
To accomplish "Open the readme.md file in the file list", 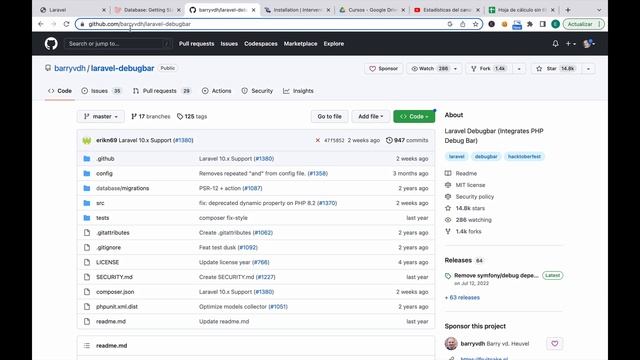I will click(111, 321).
